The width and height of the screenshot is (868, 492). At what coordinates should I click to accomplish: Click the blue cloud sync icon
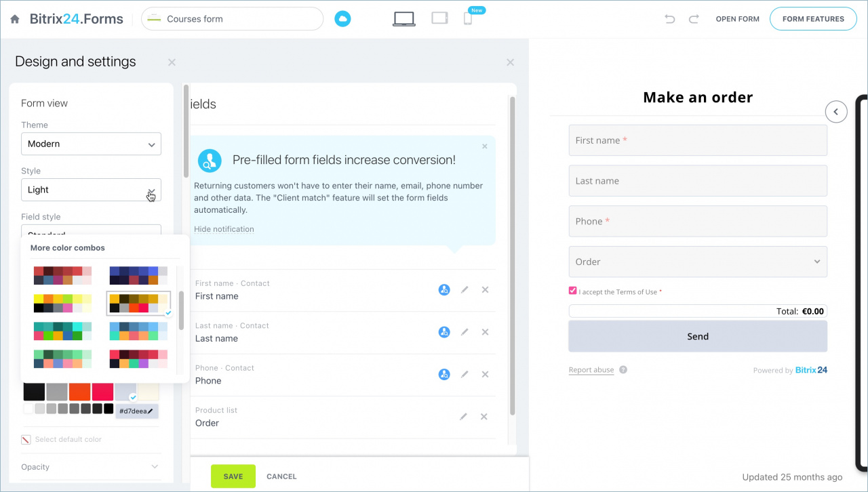342,19
